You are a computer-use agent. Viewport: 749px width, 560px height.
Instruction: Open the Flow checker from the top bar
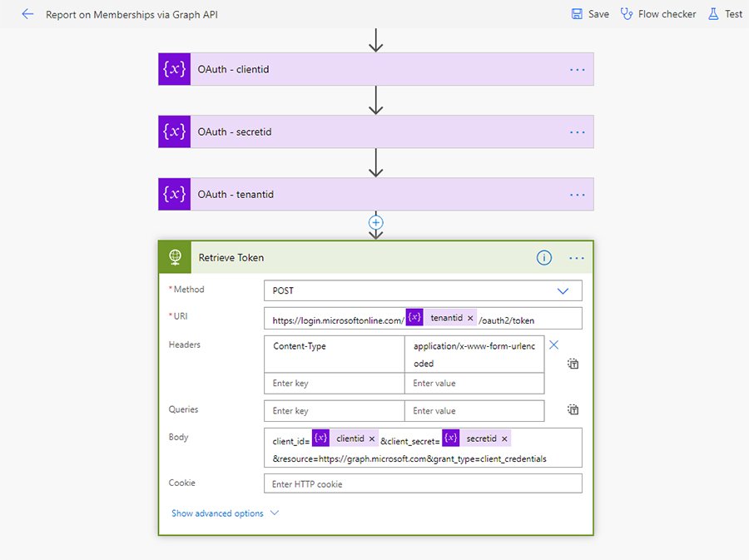pyautogui.click(x=658, y=13)
